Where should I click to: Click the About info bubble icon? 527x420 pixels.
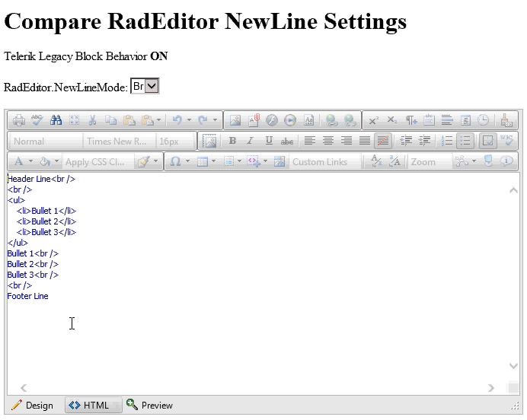[x=506, y=161]
